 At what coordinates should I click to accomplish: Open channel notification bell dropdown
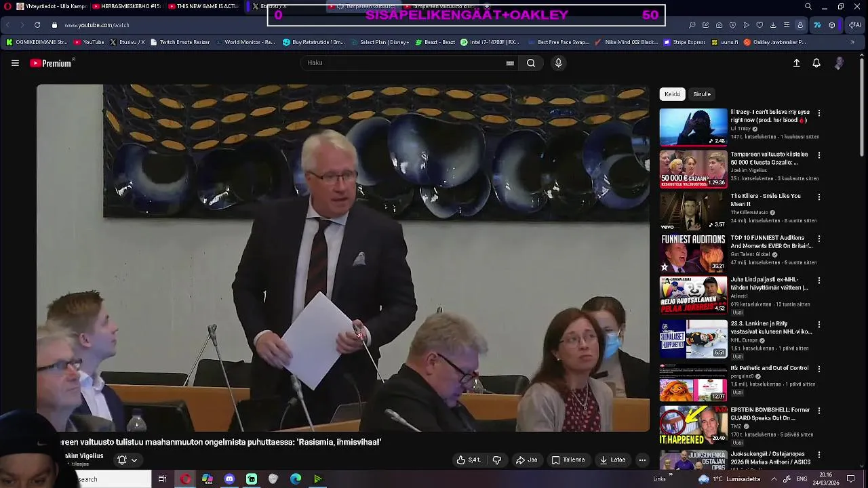click(127, 460)
